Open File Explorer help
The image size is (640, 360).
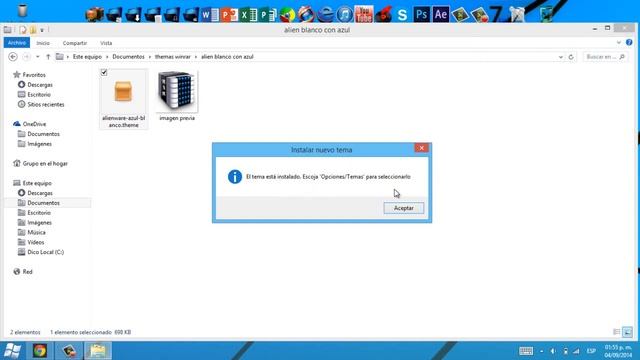coord(629,42)
